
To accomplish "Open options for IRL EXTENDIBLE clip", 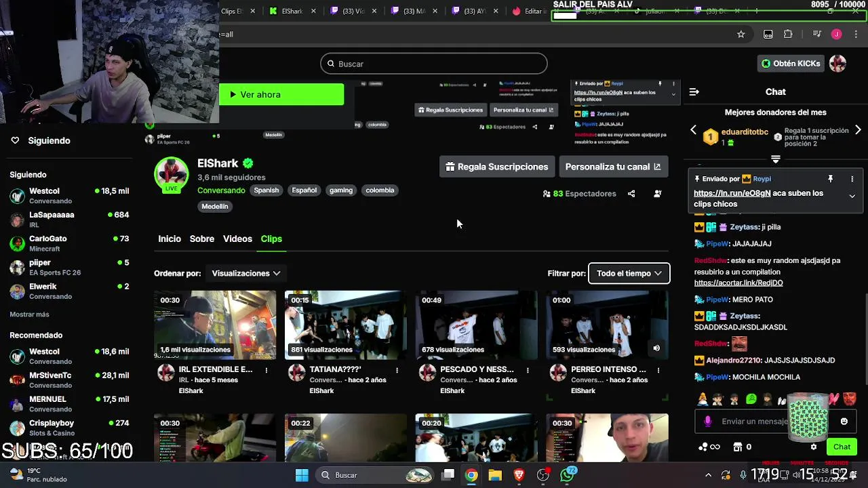I will click(x=267, y=370).
